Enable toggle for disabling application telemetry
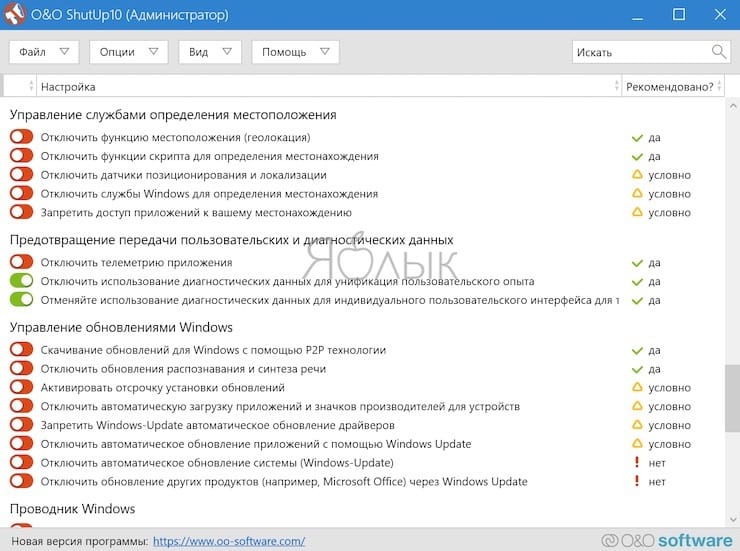This screenshot has width=740, height=551. tap(22, 262)
